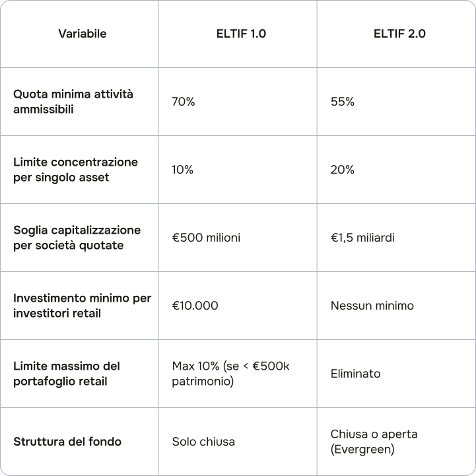The height and width of the screenshot is (476, 476).
Task: Click the 70% cell
Action: tap(184, 102)
